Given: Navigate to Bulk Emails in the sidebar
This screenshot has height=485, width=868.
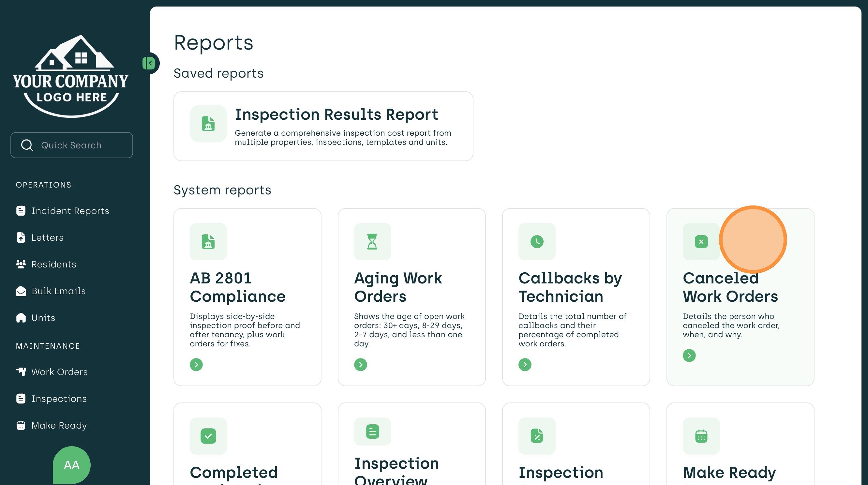Looking at the screenshot, I should click(58, 291).
